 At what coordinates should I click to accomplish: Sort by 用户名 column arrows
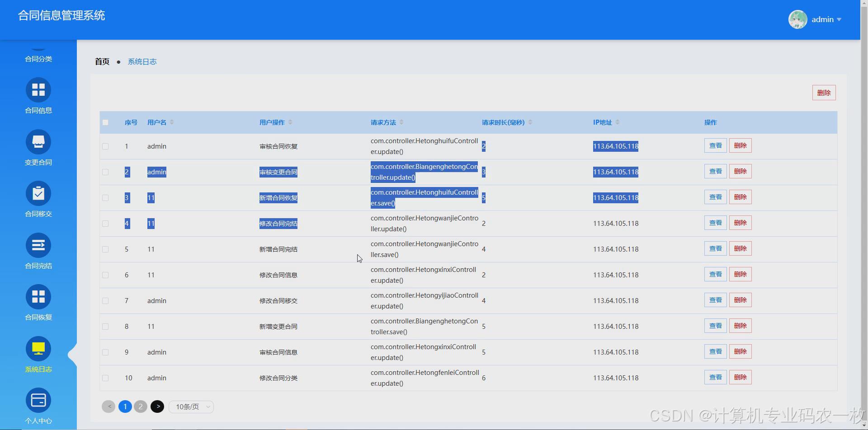(172, 122)
